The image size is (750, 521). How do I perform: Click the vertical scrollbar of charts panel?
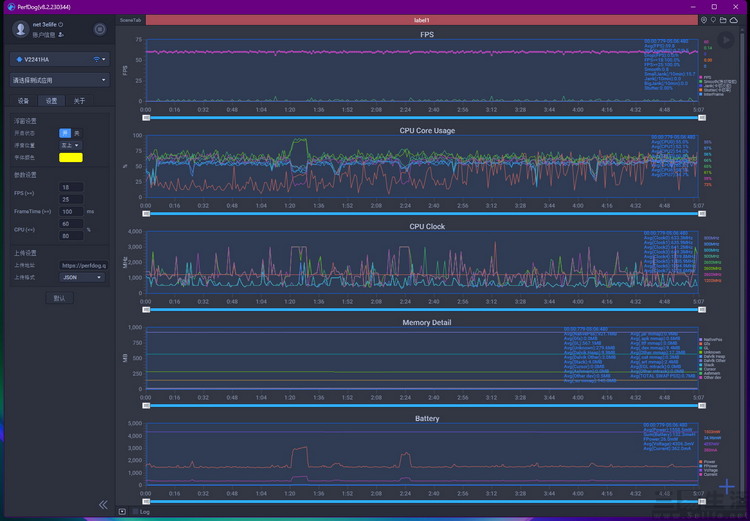(744, 266)
